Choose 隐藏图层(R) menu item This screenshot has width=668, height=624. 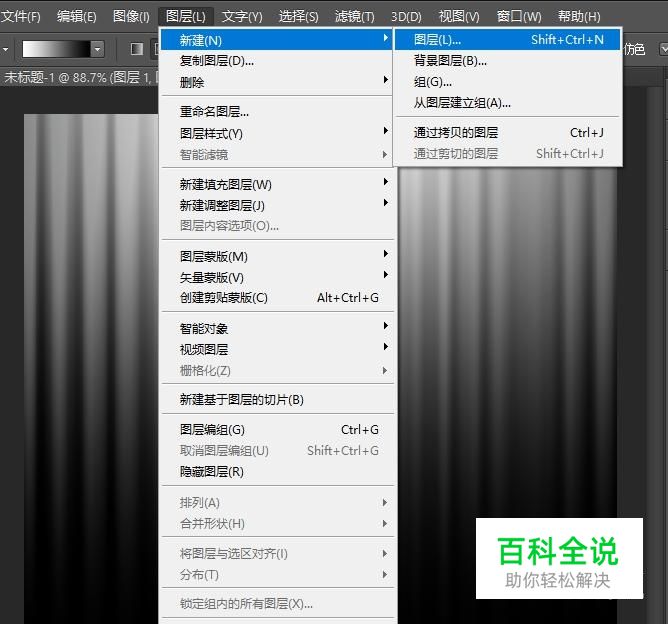(x=276, y=472)
